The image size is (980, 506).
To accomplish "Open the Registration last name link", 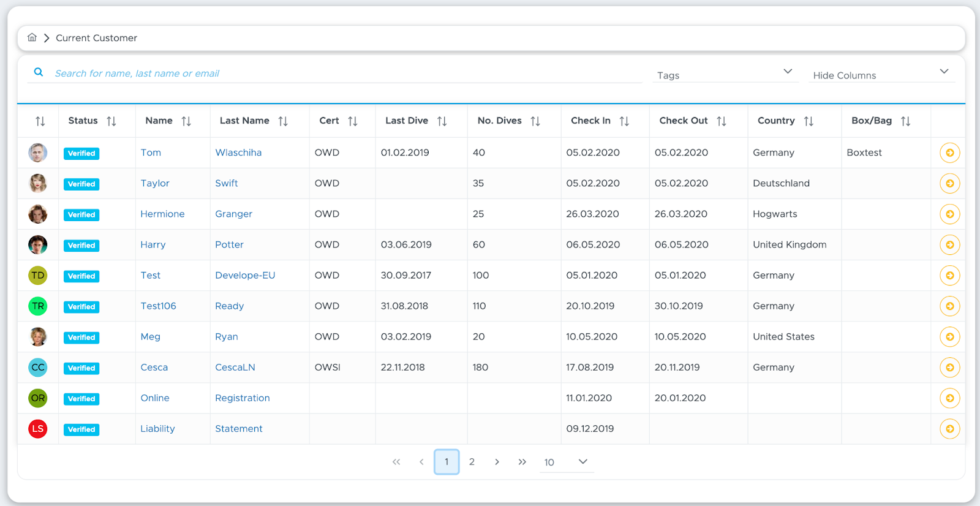I will click(242, 398).
